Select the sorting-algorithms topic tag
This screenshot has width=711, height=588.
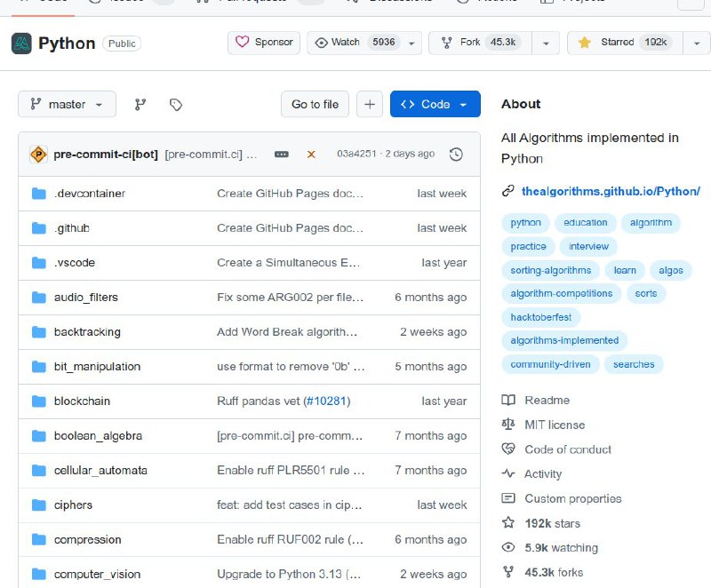[x=550, y=270]
